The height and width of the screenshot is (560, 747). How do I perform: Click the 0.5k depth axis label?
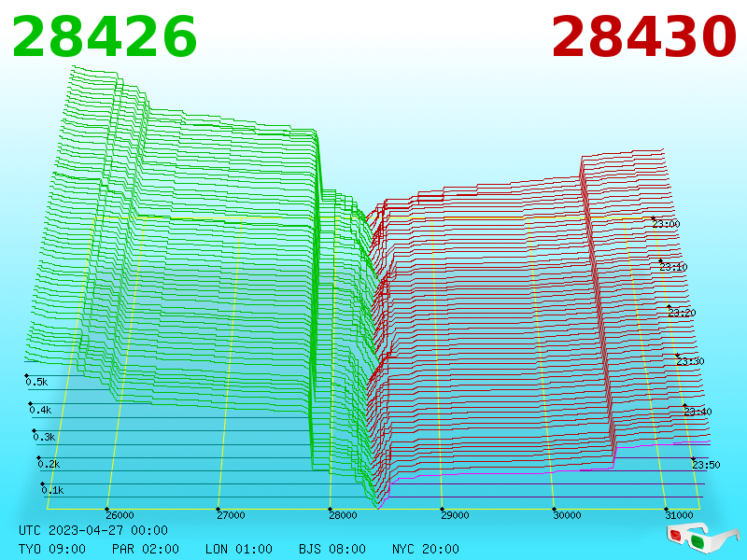(x=36, y=382)
